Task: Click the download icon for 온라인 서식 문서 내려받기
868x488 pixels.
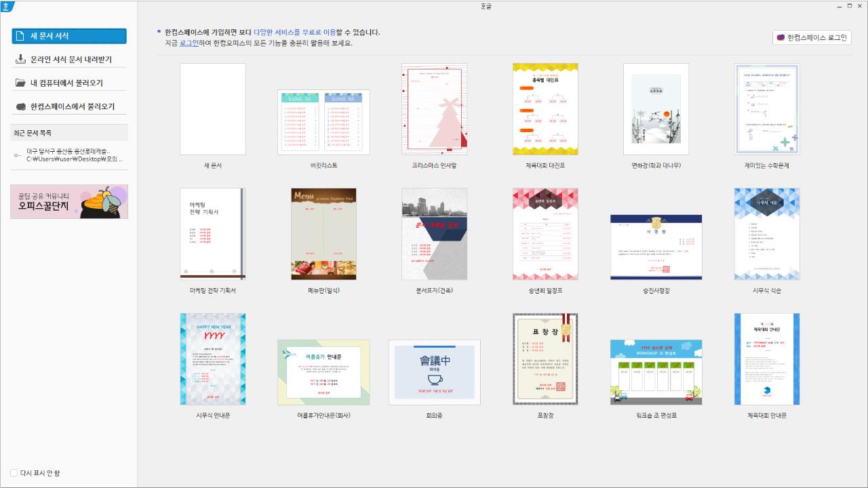Action: [20, 59]
